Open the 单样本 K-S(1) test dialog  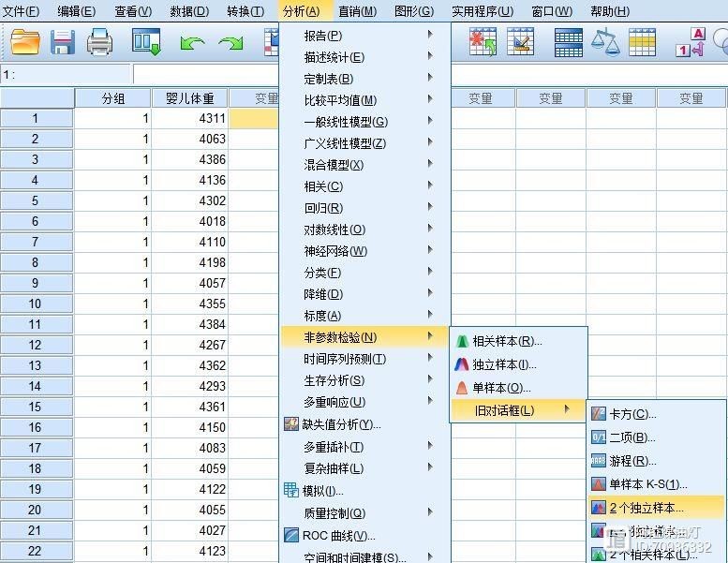[647, 484]
